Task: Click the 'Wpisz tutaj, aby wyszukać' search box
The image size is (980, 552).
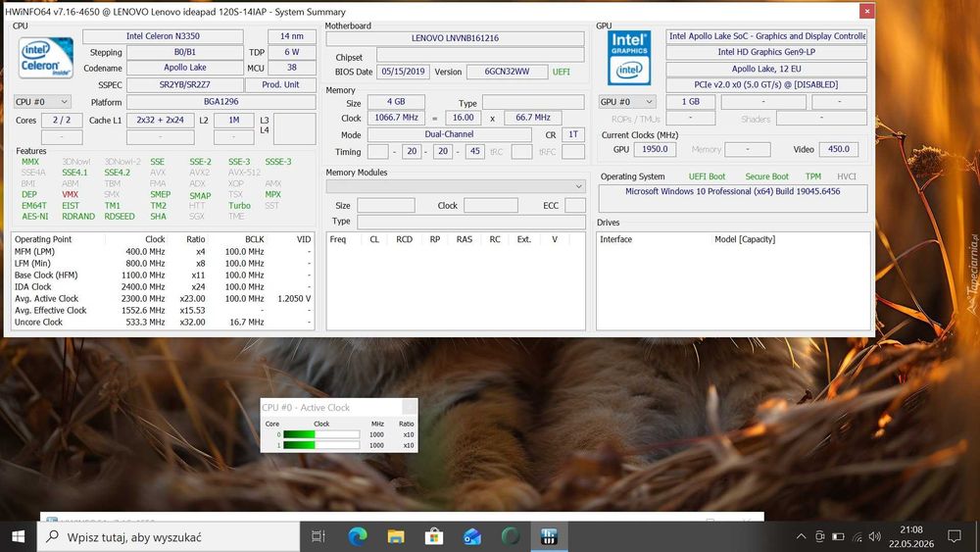Action: tap(169, 537)
